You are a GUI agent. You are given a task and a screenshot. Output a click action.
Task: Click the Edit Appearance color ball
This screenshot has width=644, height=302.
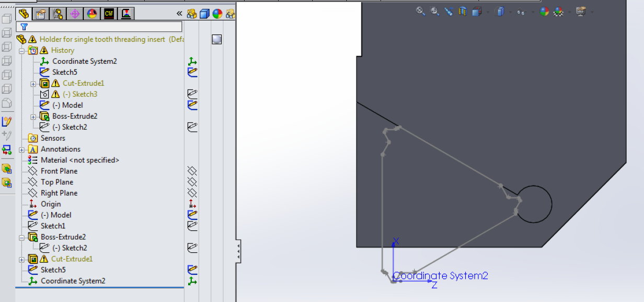pos(544,11)
